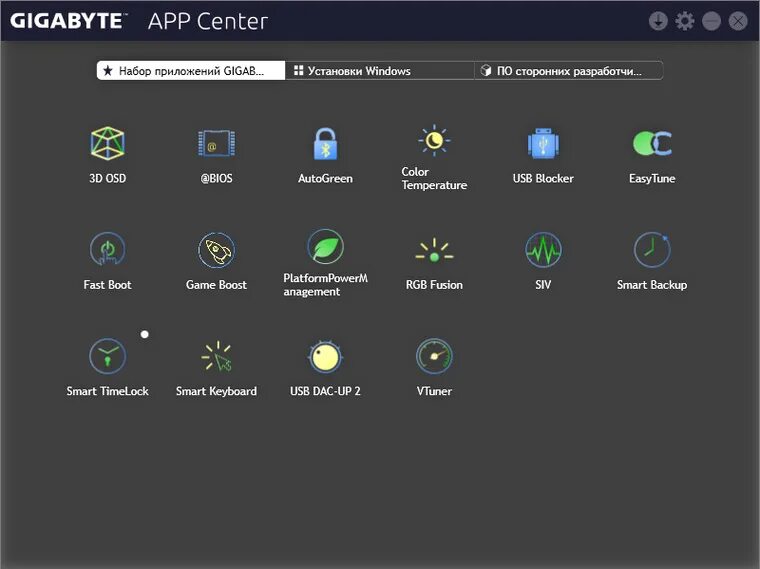Close the APP Center window
The width and height of the screenshot is (760, 569).
[738, 21]
